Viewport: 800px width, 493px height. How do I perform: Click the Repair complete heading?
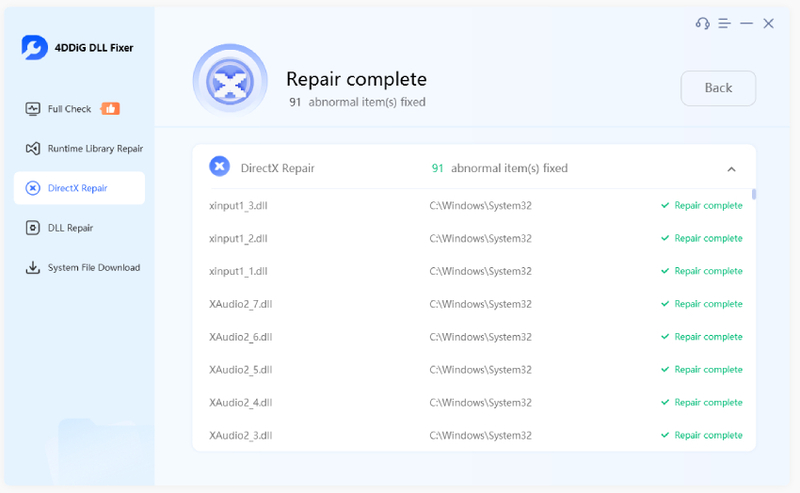coord(356,80)
